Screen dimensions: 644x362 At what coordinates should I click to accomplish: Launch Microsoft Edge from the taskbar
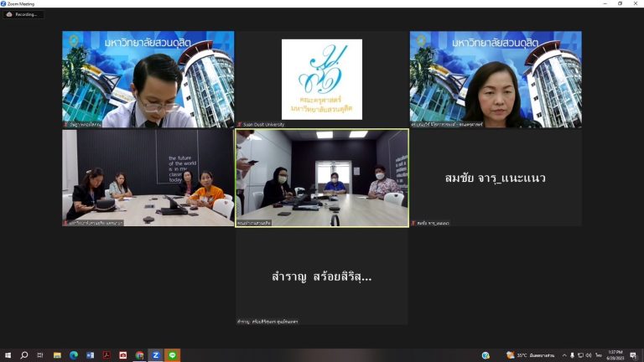click(74, 355)
